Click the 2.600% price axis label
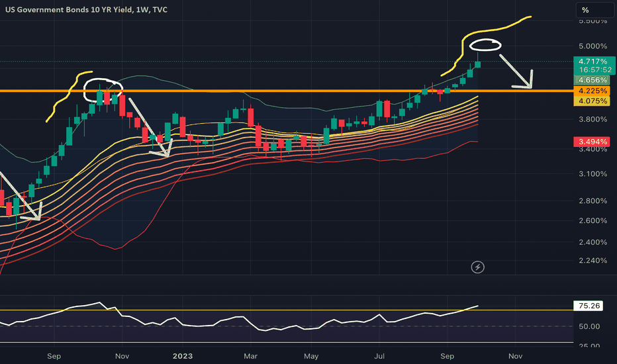The width and height of the screenshot is (617, 364). coord(593,221)
